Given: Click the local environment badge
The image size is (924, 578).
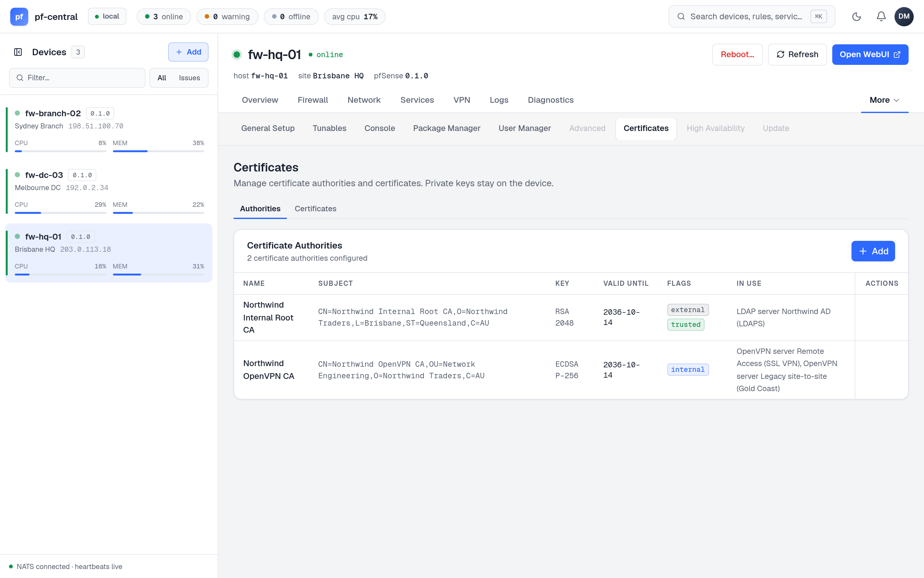Looking at the screenshot, I should click(x=107, y=16).
